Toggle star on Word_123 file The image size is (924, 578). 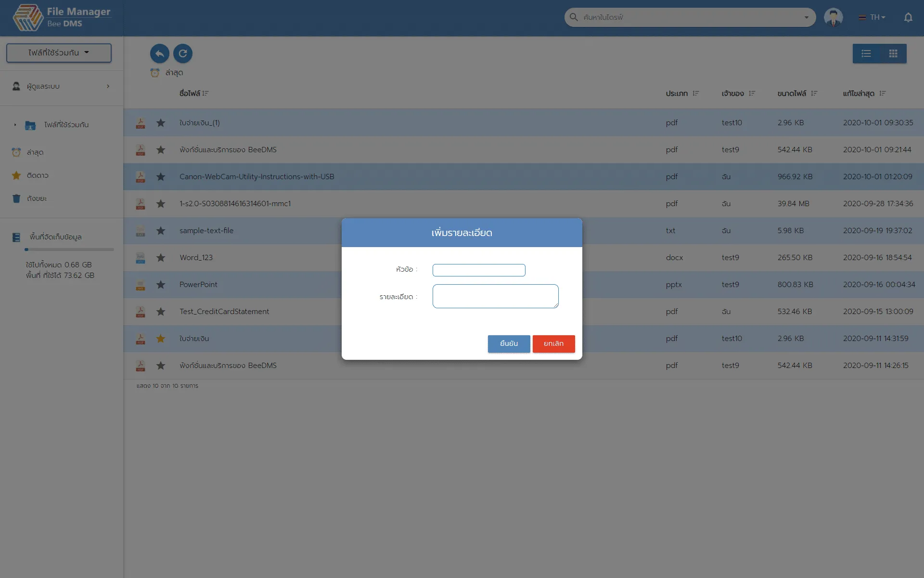161,258
